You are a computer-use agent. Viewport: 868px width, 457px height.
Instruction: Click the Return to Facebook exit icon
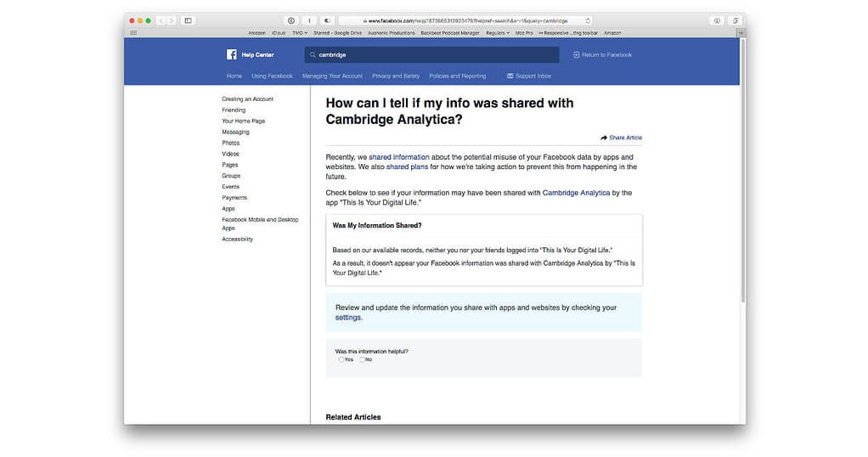tap(576, 55)
